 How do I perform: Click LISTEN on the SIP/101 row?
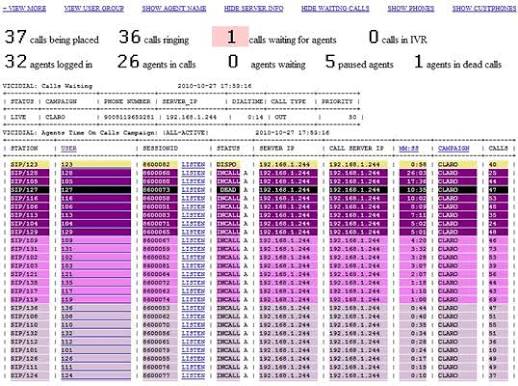tap(193, 350)
